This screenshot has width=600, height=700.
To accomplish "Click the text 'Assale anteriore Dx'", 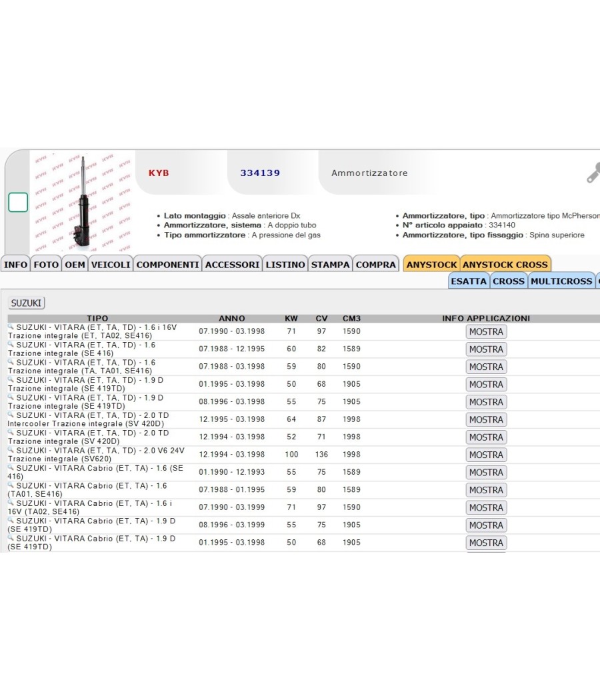I will click(x=266, y=215).
